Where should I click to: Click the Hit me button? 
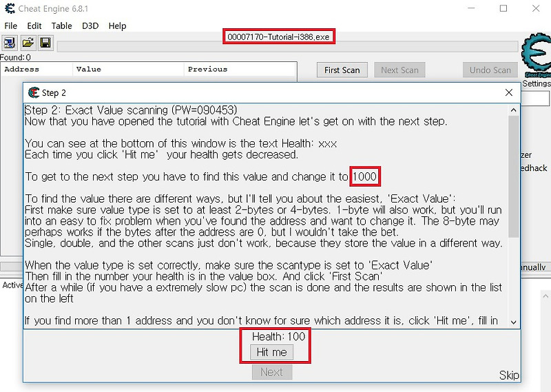[x=271, y=352]
